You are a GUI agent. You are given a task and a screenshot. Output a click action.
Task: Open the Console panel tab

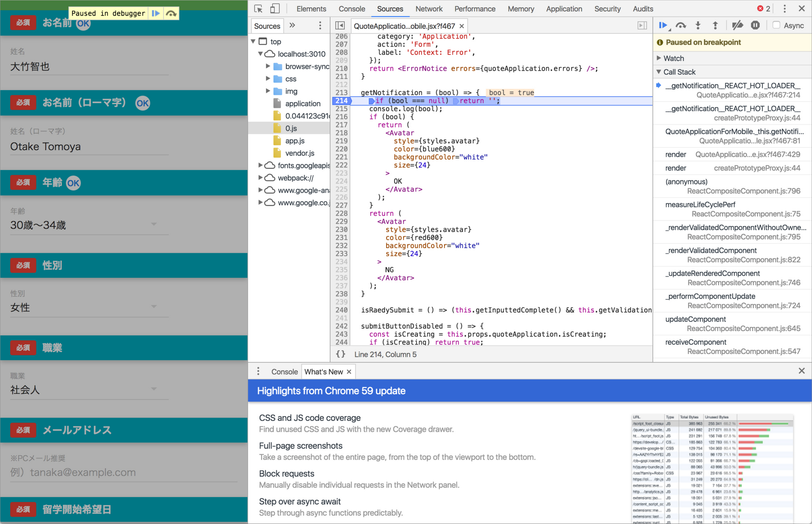(x=352, y=9)
